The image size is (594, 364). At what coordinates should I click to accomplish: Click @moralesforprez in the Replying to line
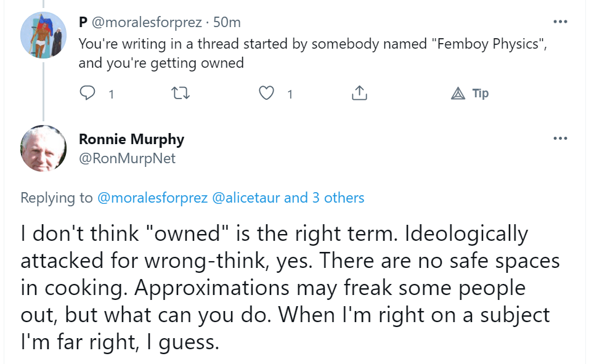click(x=152, y=198)
